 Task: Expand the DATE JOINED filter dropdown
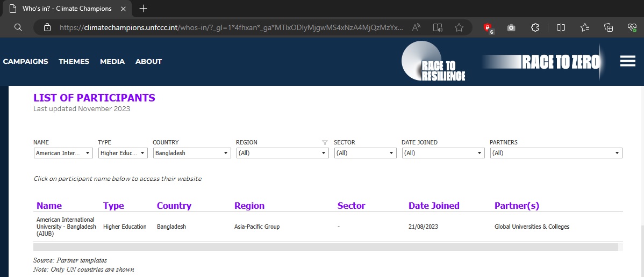pyautogui.click(x=443, y=153)
